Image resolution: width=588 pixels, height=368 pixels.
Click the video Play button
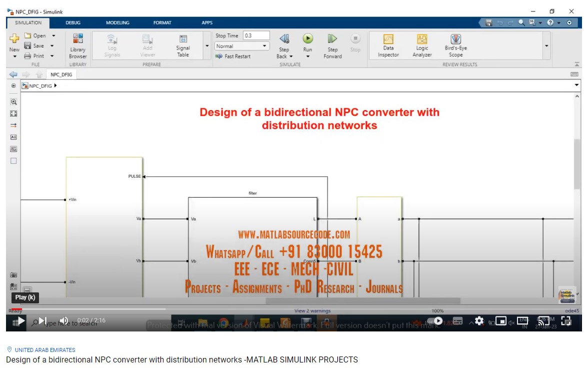[21, 320]
